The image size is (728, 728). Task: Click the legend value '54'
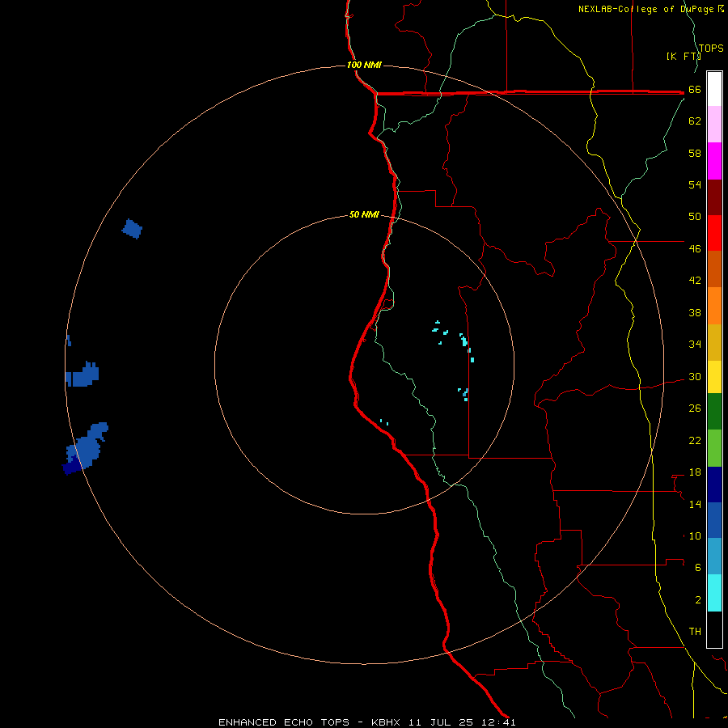click(695, 184)
